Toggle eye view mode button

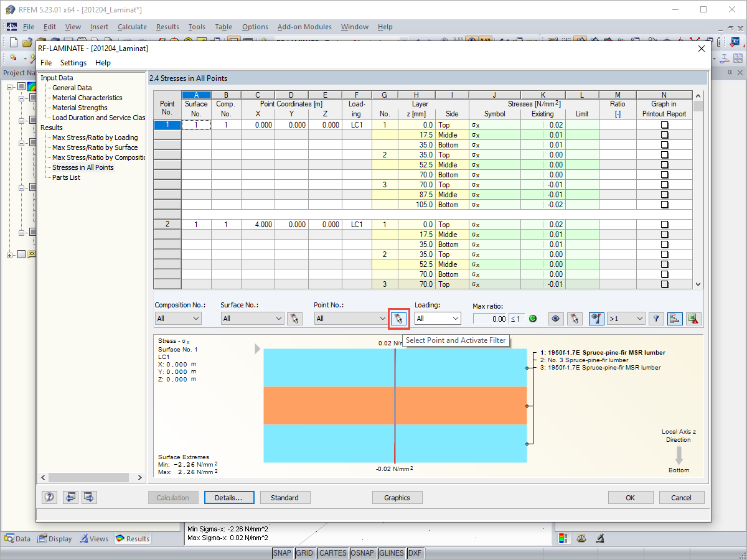coord(556,319)
